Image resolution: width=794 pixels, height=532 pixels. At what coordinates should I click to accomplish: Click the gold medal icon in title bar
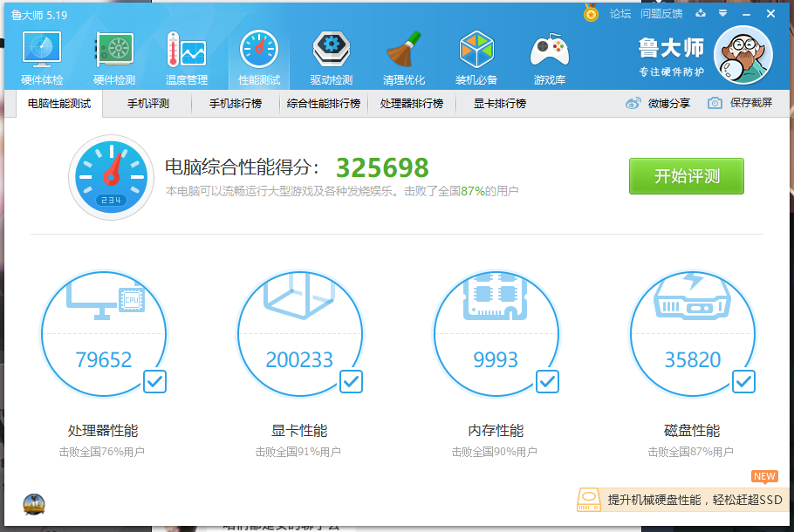(591, 13)
